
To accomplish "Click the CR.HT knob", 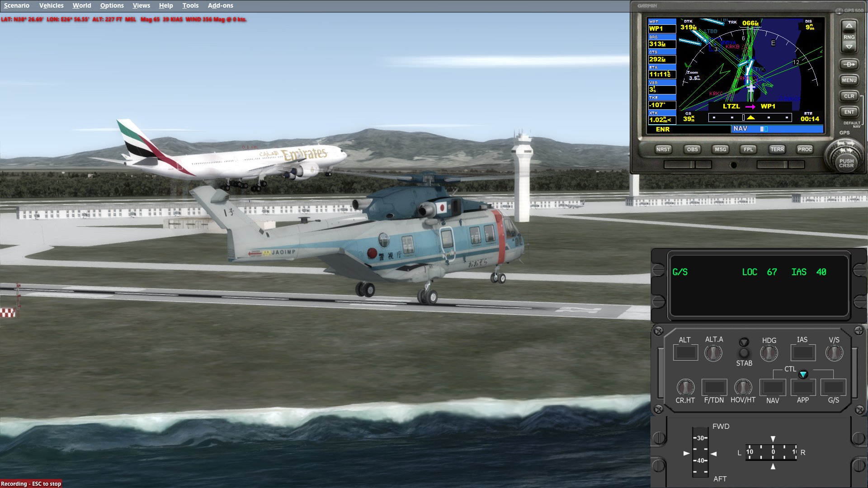I will 685,387.
